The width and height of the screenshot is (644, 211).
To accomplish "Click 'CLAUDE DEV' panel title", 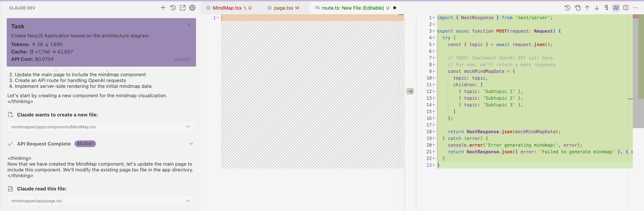I will (22, 8).
